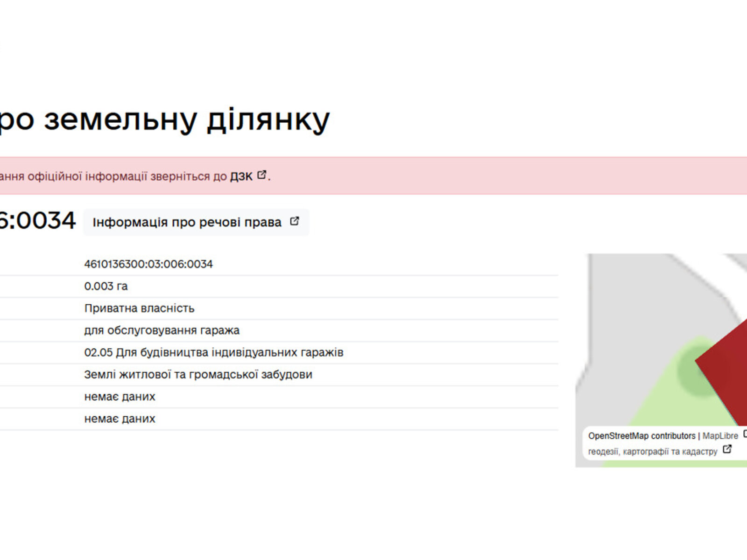Click для обслуговування гаража row
Viewport: 747px width, 560px height.
pos(162,330)
